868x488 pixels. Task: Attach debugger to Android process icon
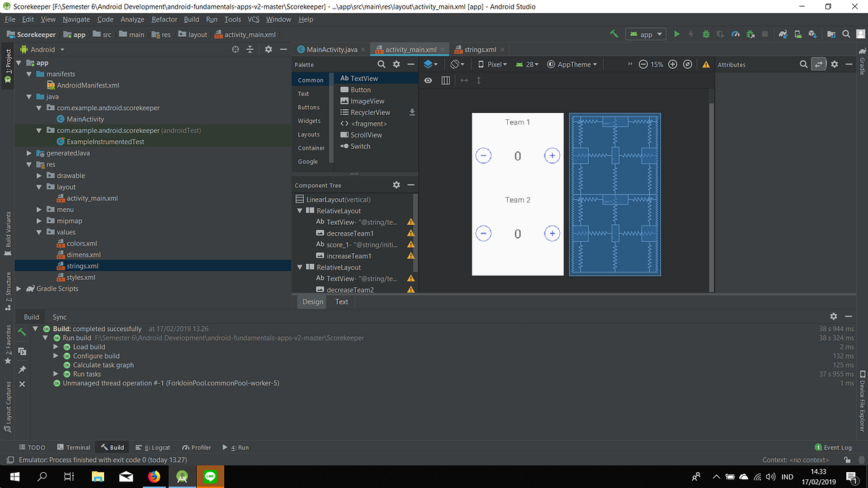749,34
